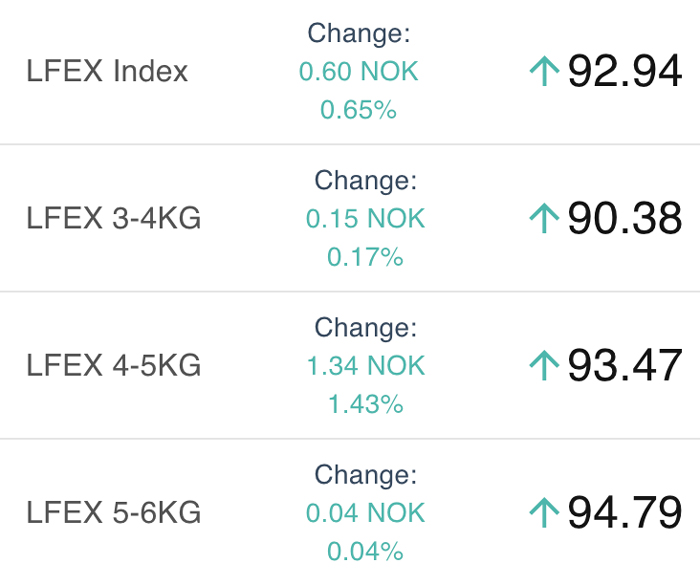Click the LFEX 5-6KG up arrow icon
The image size is (700, 585).
coord(544,512)
